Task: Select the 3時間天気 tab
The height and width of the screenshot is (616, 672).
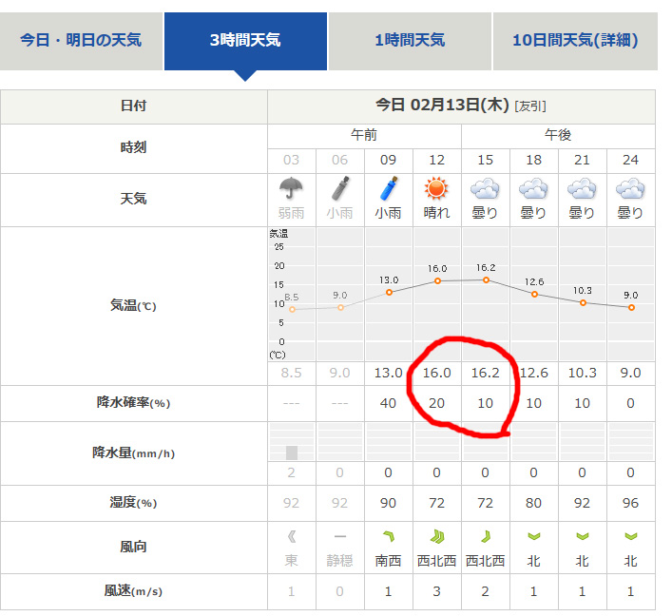Action: click(x=245, y=40)
